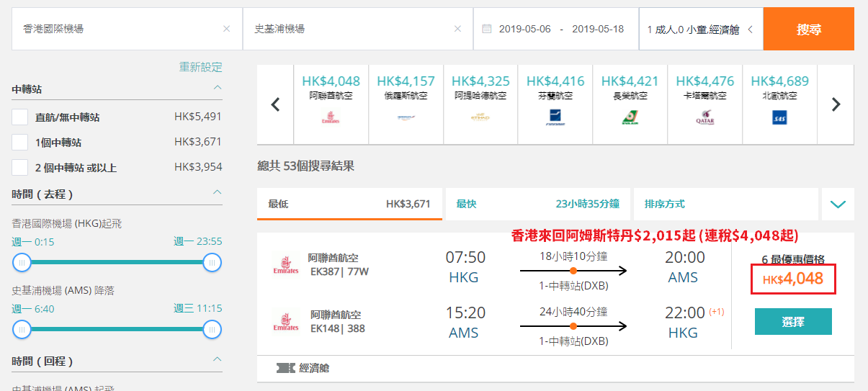Tick the 直航/無中轉站 checkbox
The width and height of the screenshot is (868, 391).
[x=20, y=117]
